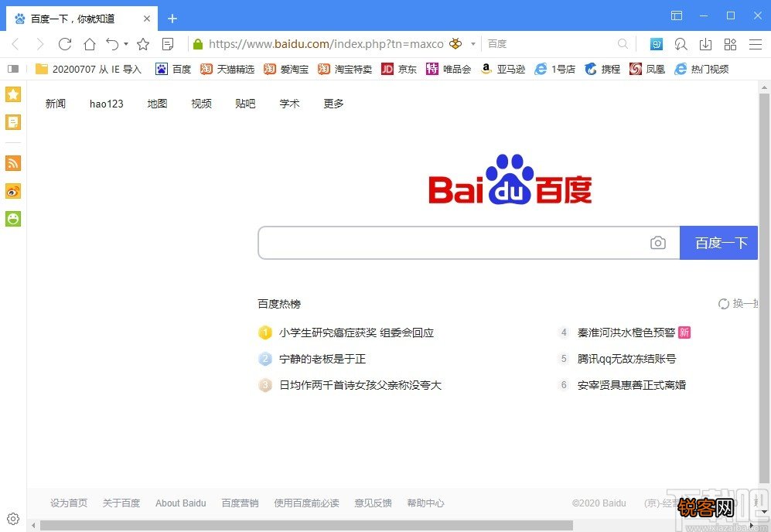This screenshot has height=532, width=771.
Task: Click the horizontal scrollbar thumb
Action: point(306,526)
